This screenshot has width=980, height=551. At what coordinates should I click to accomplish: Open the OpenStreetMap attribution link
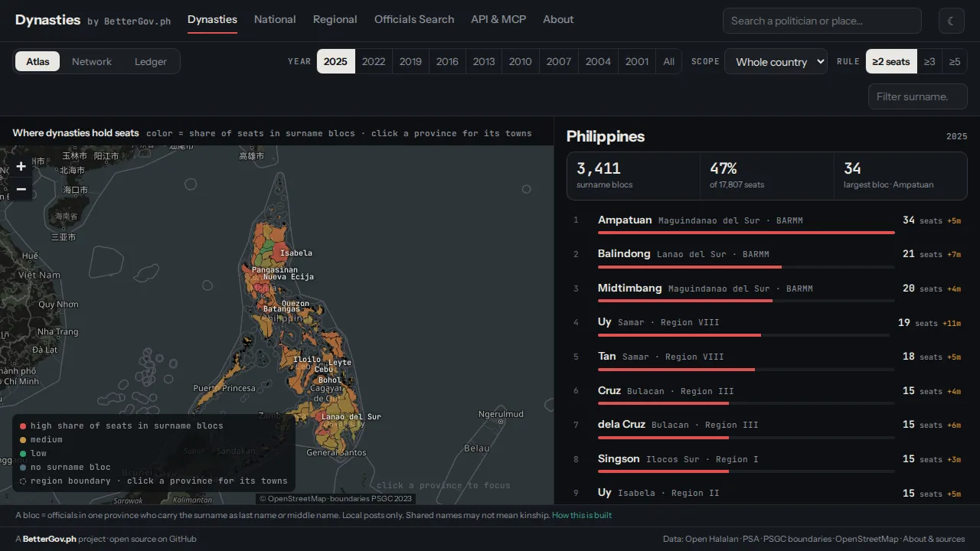297,498
